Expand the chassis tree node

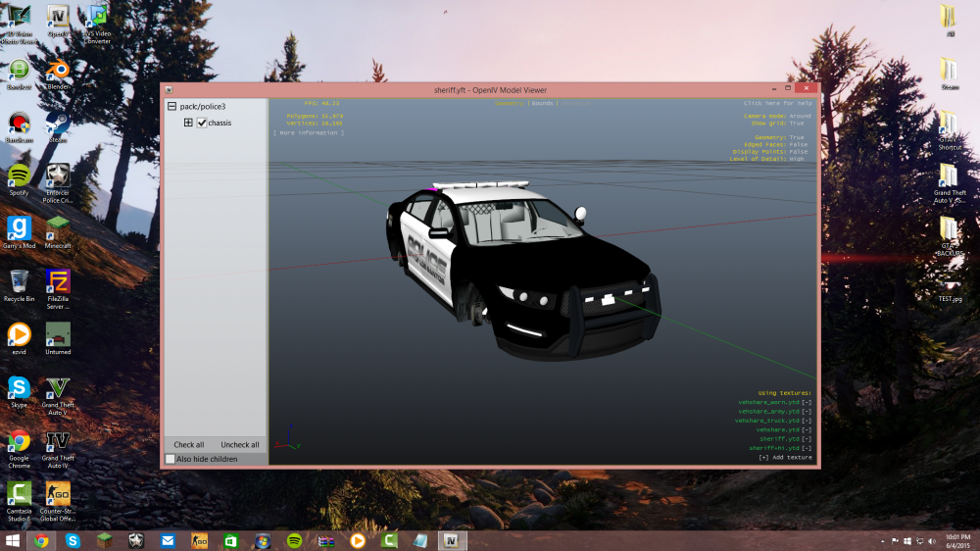(x=188, y=123)
